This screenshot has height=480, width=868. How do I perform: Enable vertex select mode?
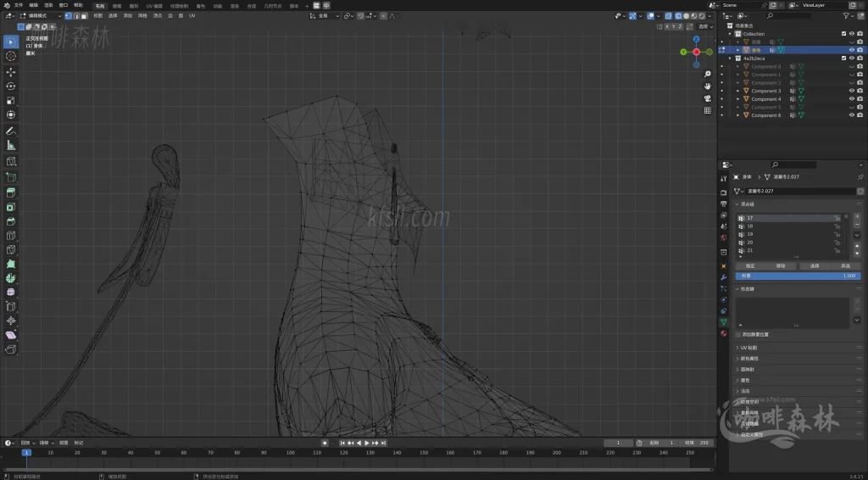pyautogui.click(x=68, y=16)
